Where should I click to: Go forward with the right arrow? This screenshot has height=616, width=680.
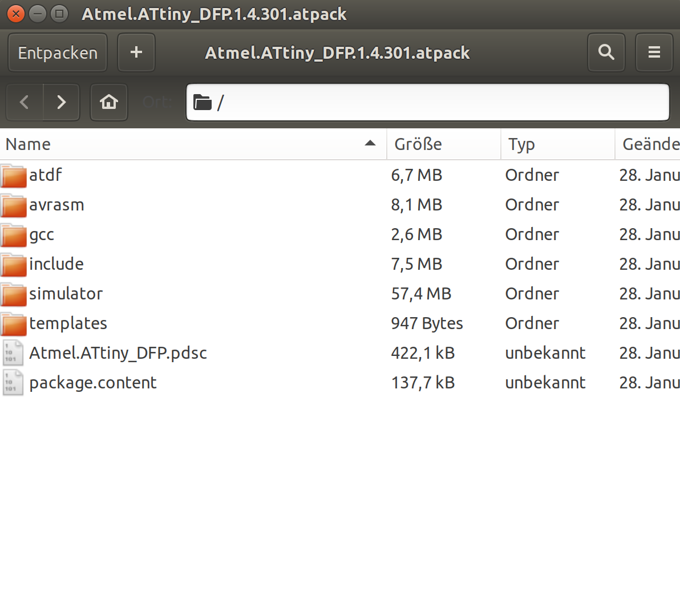(x=62, y=102)
